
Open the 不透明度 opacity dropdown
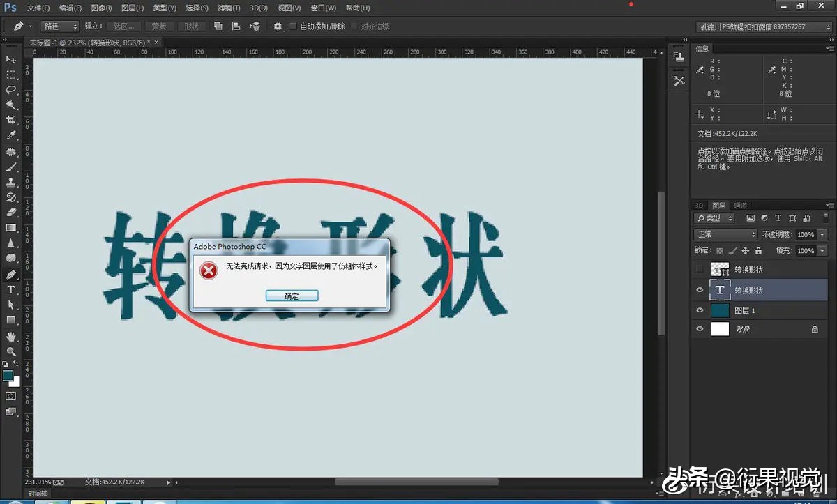(822, 235)
